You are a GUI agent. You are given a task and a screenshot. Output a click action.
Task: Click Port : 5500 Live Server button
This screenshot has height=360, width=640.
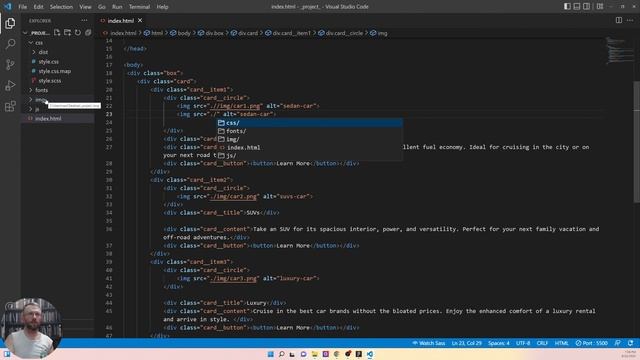(x=591, y=343)
